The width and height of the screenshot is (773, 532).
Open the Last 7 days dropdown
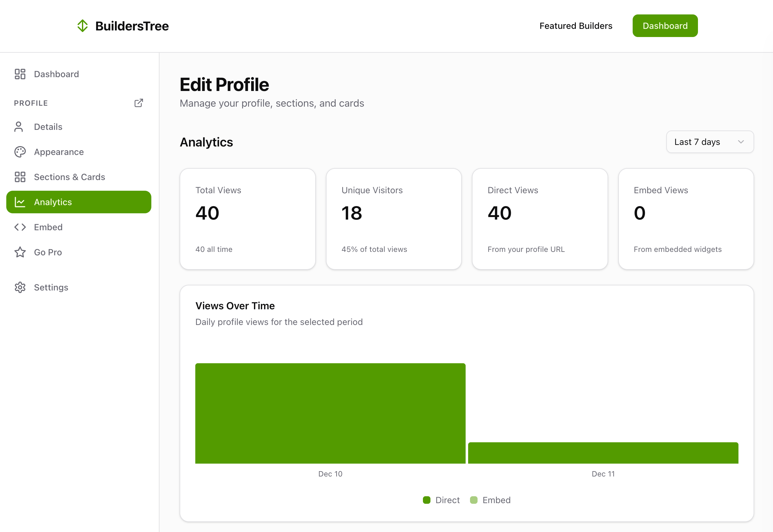(710, 142)
